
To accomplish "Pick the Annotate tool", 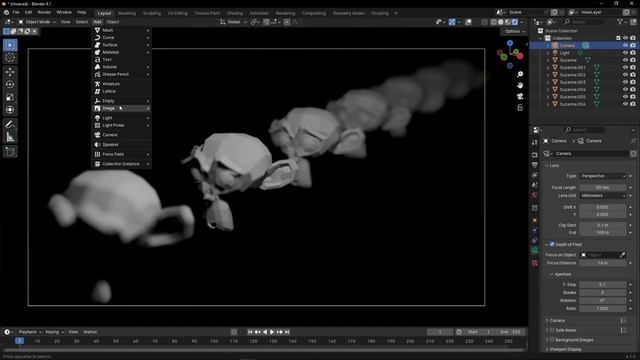I will pyautogui.click(x=10, y=124).
